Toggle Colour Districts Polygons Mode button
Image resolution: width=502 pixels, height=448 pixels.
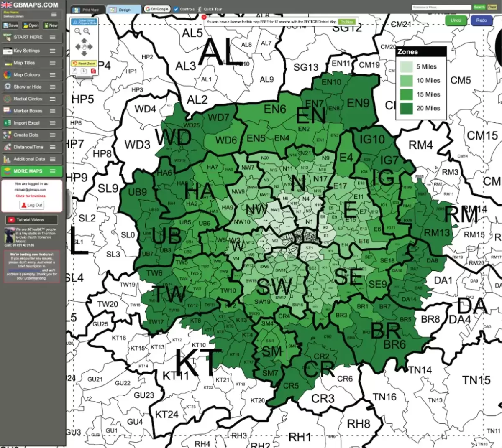click(x=84, y=22)
